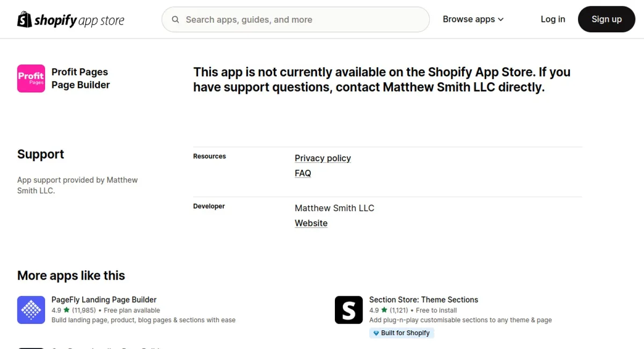Click the Profit Pages Page Builder title
The width and height of the screenshot is (644, 349).
(x=80, y=78)
